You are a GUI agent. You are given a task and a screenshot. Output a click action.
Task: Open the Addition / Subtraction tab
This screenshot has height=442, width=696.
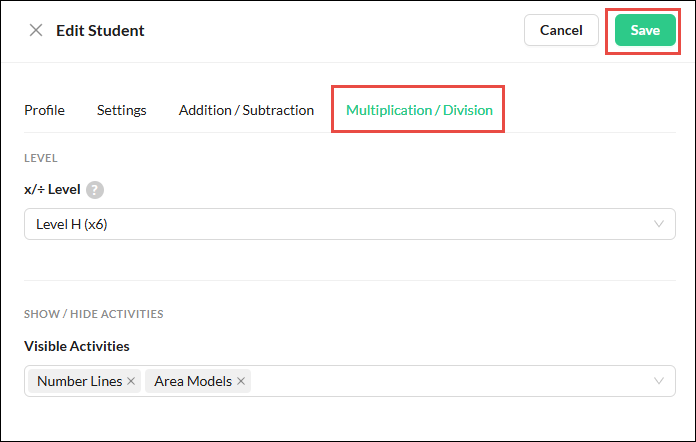tap(246, 110)
